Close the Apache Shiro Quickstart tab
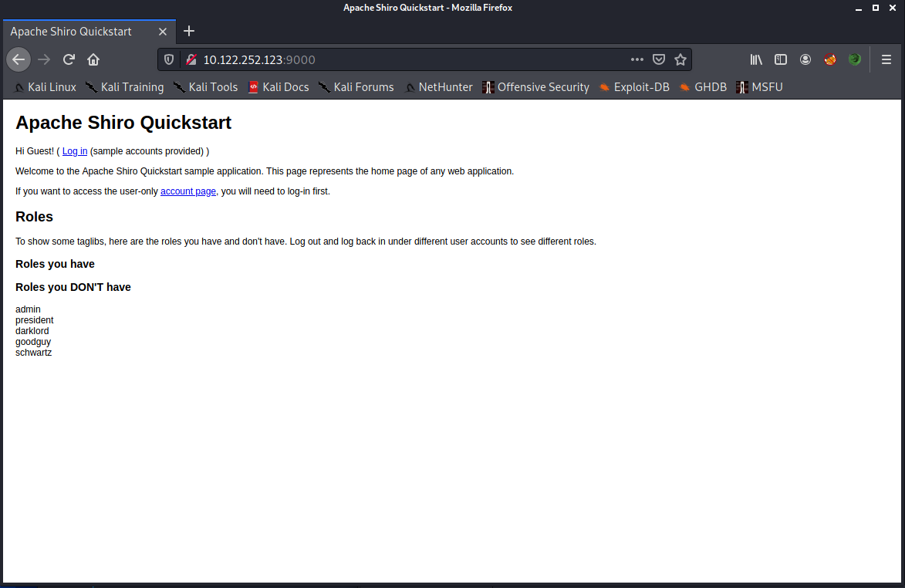The width and height of the screenshot is (905, 588). click(x=163, y=32)
